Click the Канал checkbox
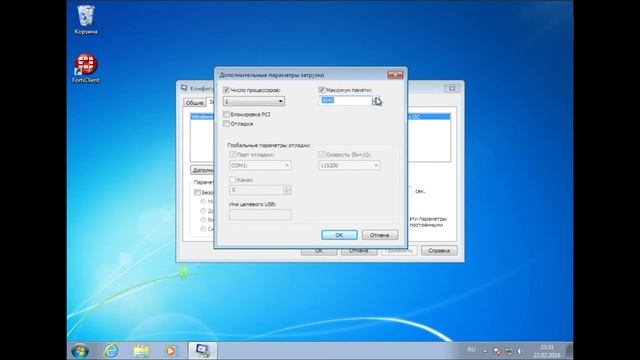This screenshot has height=360, width=640. [x=233, y=180]
